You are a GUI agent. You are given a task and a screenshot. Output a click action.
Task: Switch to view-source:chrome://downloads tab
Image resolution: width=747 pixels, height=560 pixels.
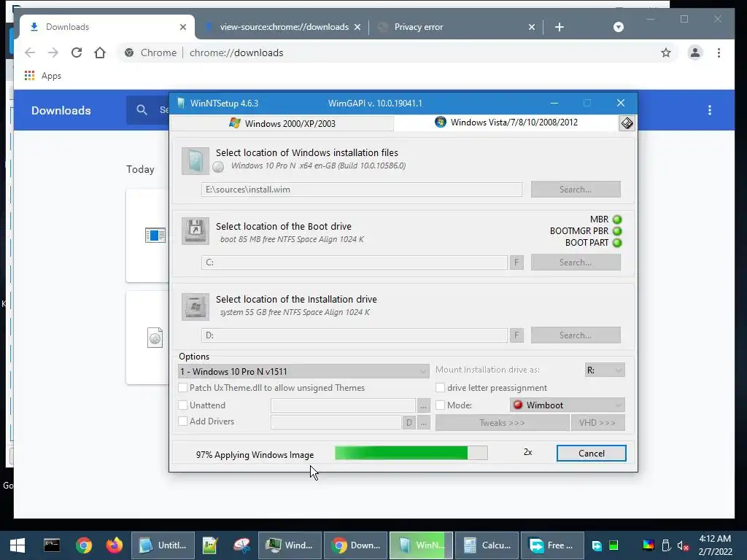[x=284, y=27]
